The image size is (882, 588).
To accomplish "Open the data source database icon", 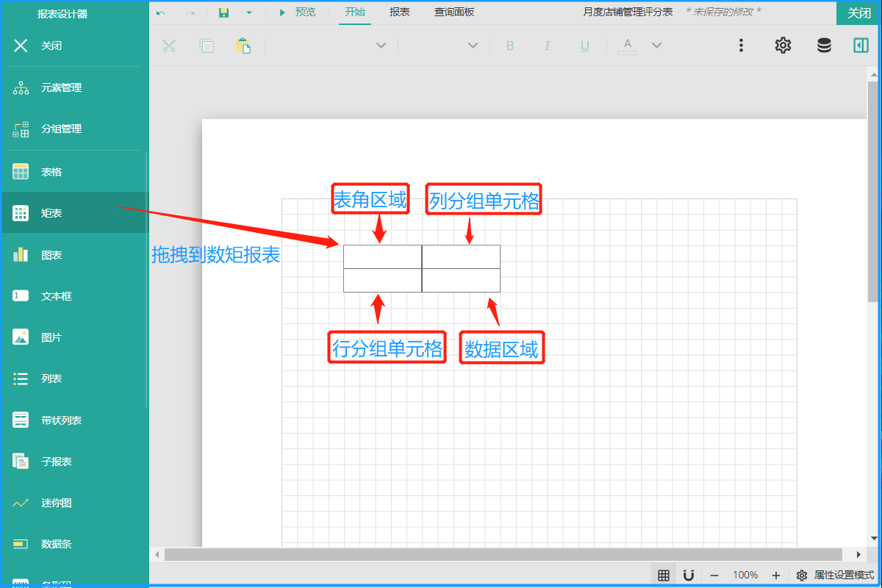I will 824,46.
